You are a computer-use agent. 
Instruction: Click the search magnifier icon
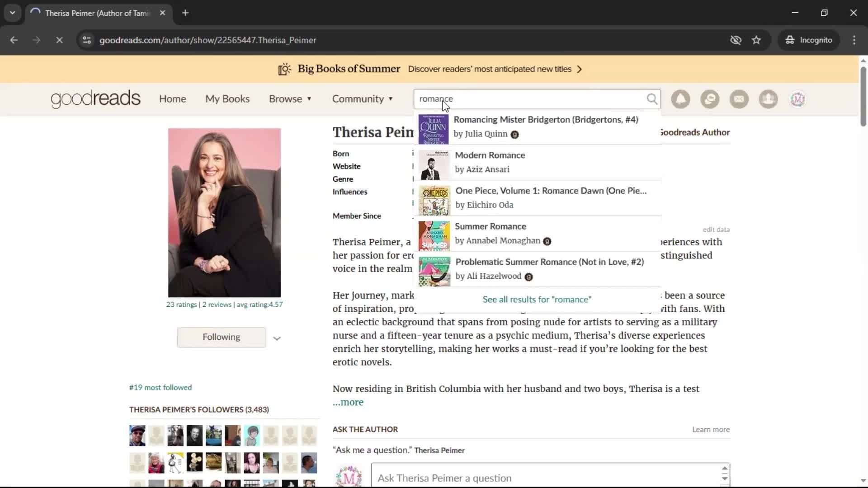(x=651, y=99)
